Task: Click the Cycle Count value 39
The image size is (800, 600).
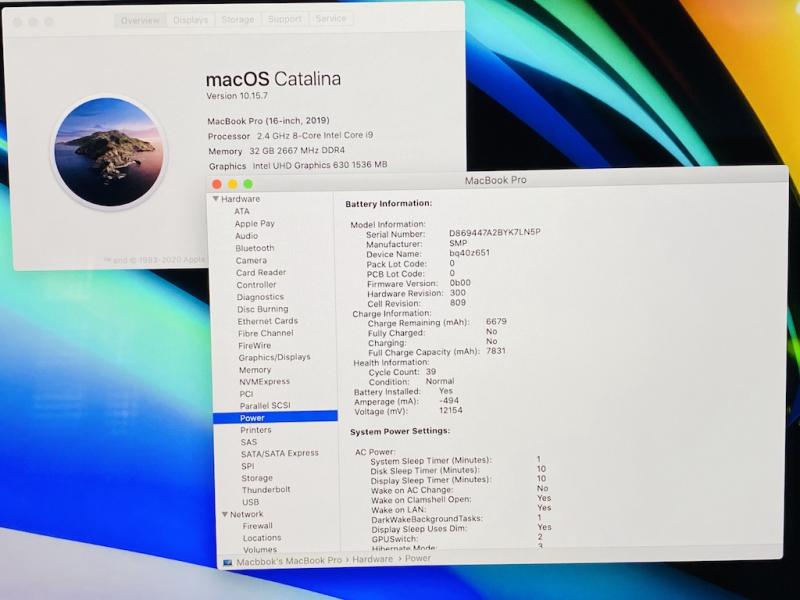Action: point(431,371)
